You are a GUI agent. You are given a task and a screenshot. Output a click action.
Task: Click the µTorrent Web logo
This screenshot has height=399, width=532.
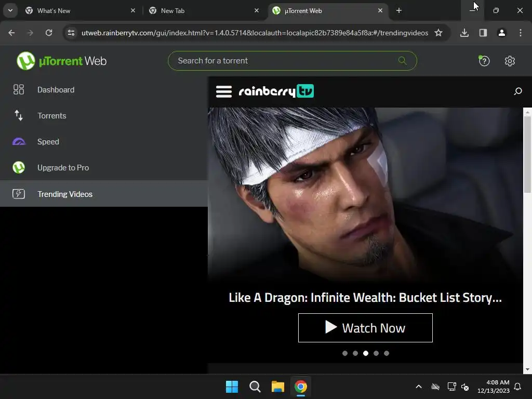tap(61, 61)
